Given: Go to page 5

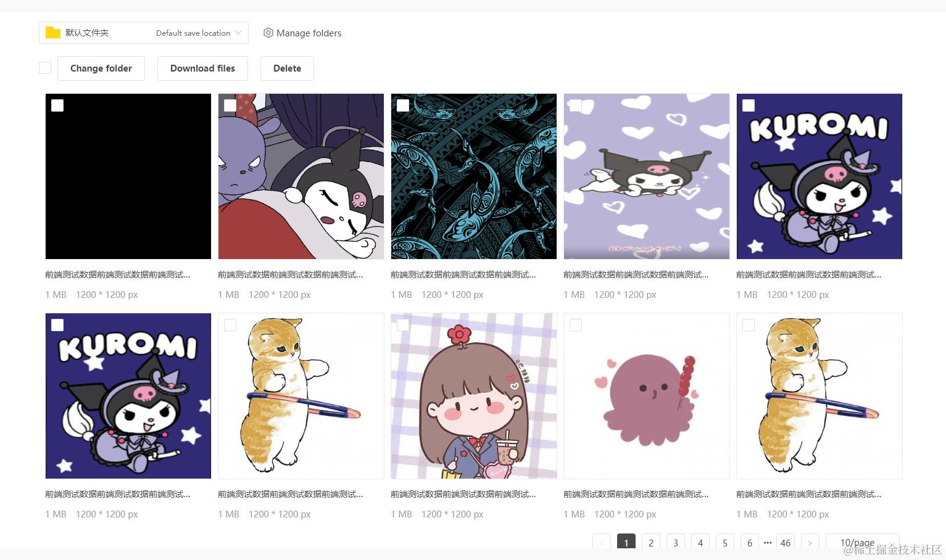Looking at the screenshot, I should tap(725, 542).
